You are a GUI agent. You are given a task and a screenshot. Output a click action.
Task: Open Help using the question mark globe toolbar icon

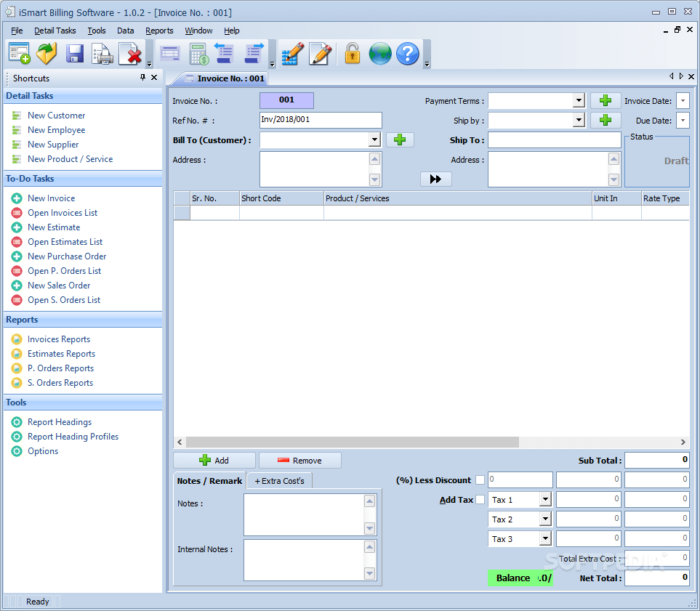(x=408, y=53)
